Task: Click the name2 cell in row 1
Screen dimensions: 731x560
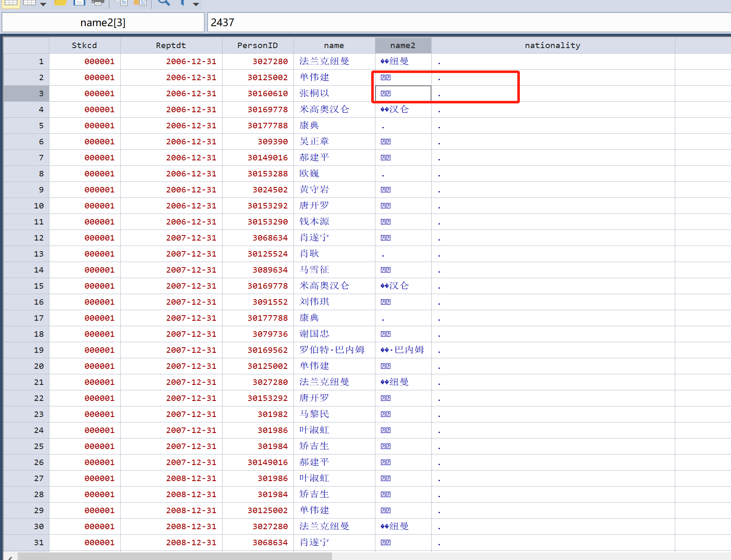Action: coord(403,62)
